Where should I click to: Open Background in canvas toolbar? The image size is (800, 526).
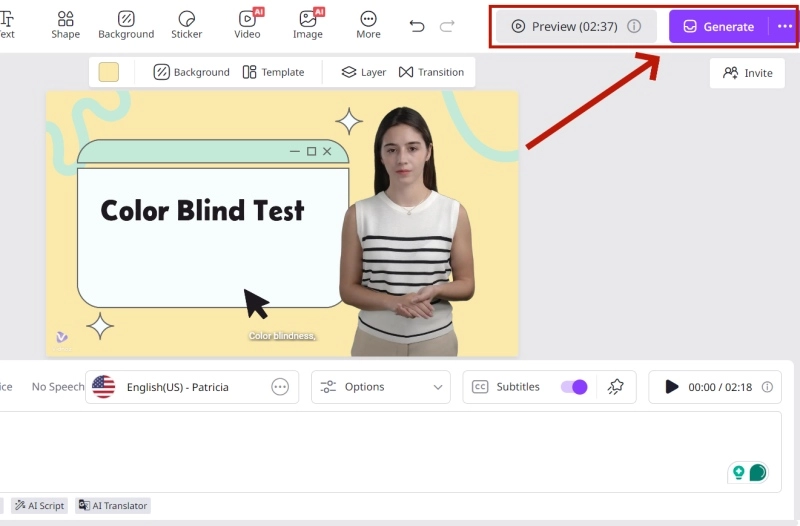191,72
